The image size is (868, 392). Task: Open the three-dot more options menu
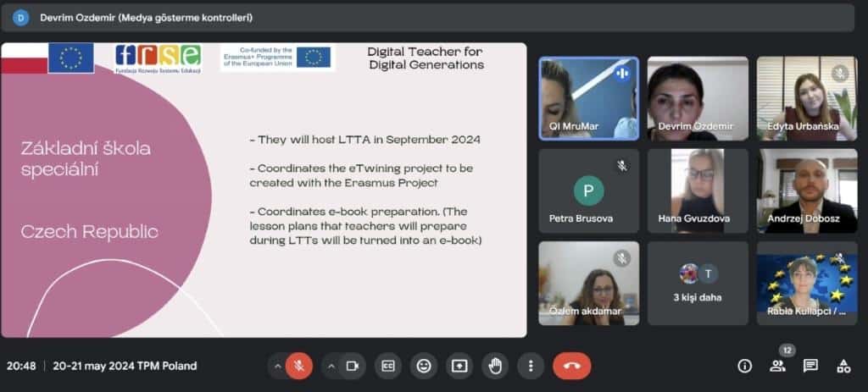coord(531,366)
